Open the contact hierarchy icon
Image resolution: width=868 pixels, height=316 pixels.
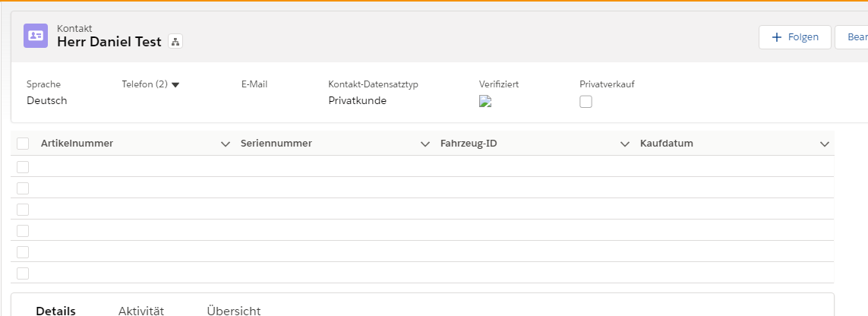point(175,42)
